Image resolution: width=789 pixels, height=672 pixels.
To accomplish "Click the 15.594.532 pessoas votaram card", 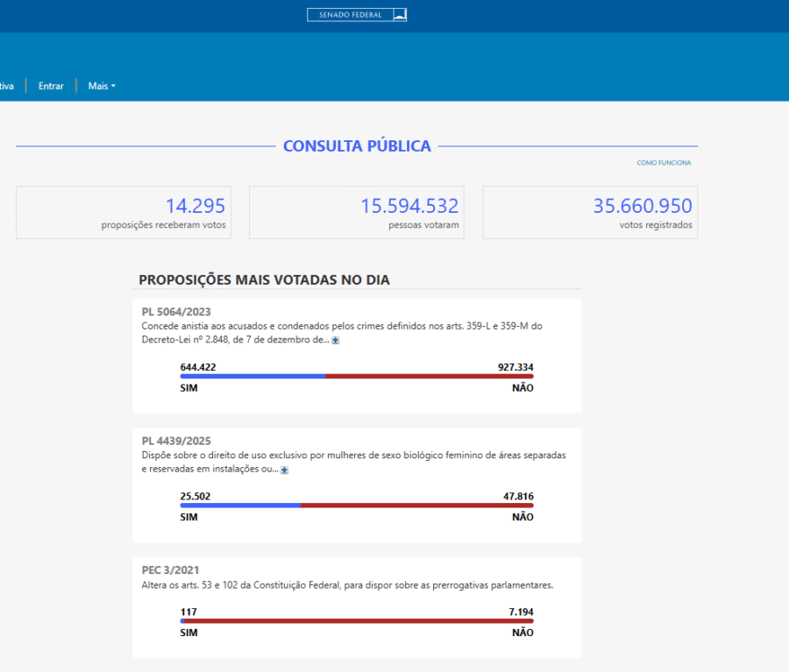I will tap(356, 212).
